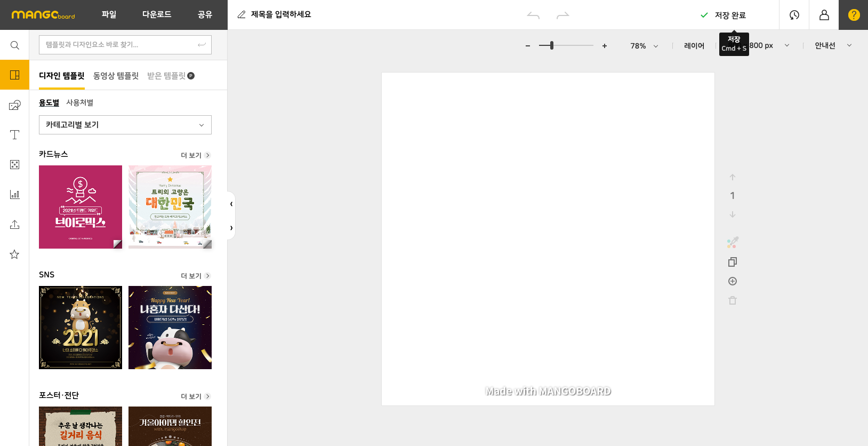868x446 pixels.
Task: Duplicate the page with copy icon
Action: [733, 262]
